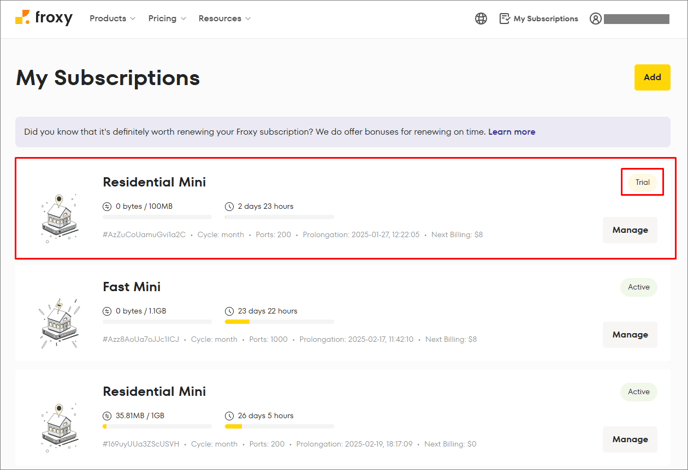Click traffic icon beside 35.81MB / 1GB
This screenshot has width=688, height=470.
pyautogui.click(x=107, y=416)
